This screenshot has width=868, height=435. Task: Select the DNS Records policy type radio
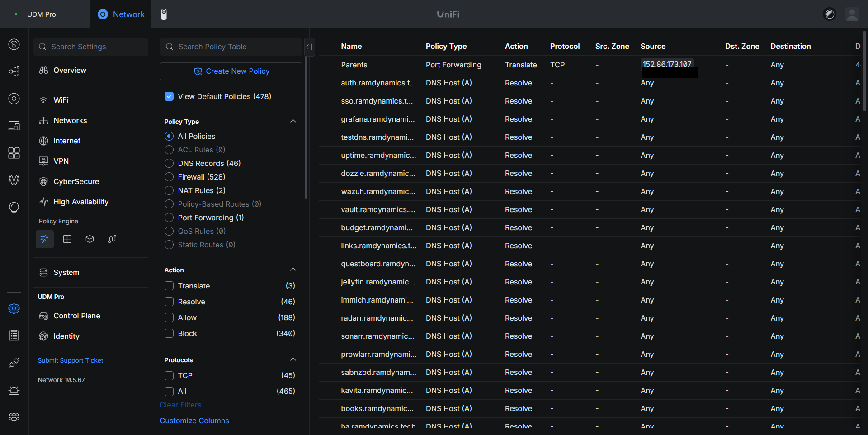pos(169,163)
